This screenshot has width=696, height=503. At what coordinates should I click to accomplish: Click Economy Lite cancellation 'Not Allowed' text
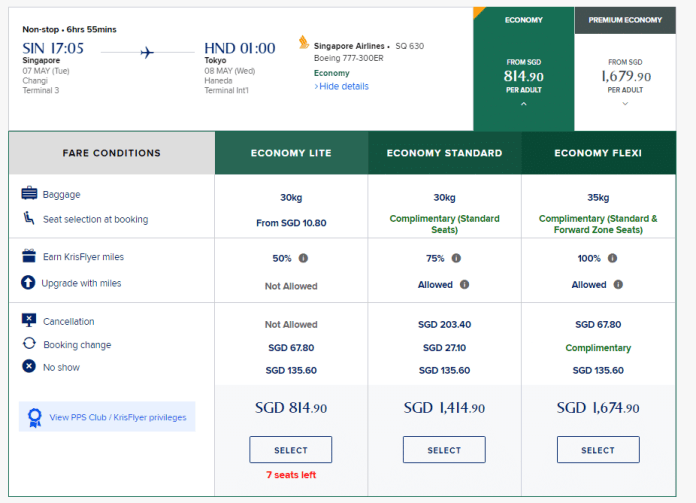tap(291, 325)
